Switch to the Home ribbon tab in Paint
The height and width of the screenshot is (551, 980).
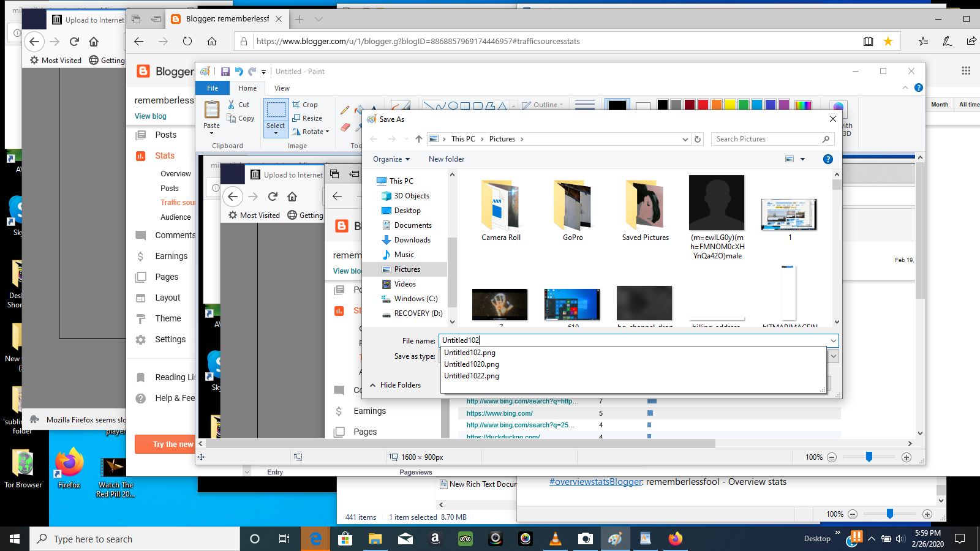[x=247, y=88]
